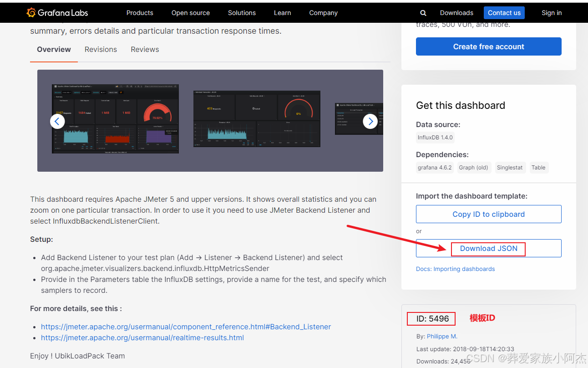
Task: Switch to the Overview tab
Action: pyautogui.click(x=54, y=49)
